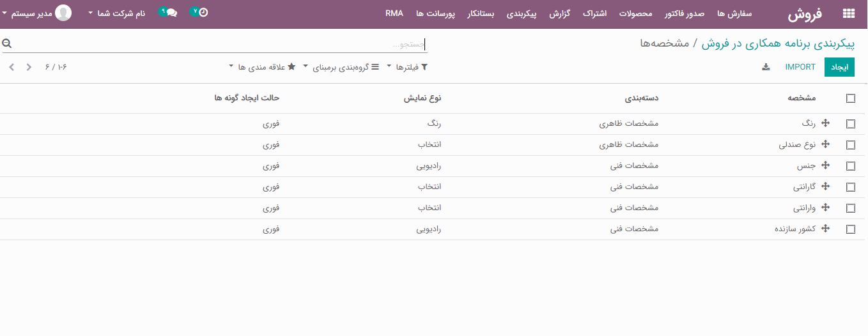Select the گارانتی row checkbox
Viewport: 868px width, 336px height.
click(850, 187)
